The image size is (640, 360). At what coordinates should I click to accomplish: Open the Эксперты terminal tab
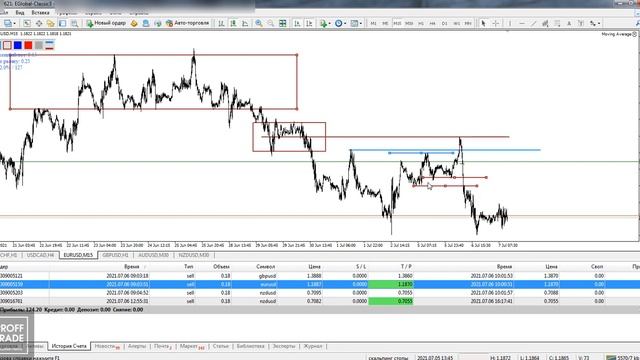click(x=284, y=346)
